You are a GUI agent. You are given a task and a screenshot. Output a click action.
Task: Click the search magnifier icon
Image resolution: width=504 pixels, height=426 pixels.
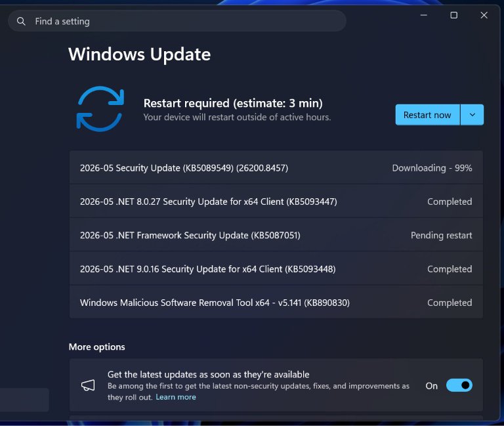pyautogui.click(x=21, y=22)
